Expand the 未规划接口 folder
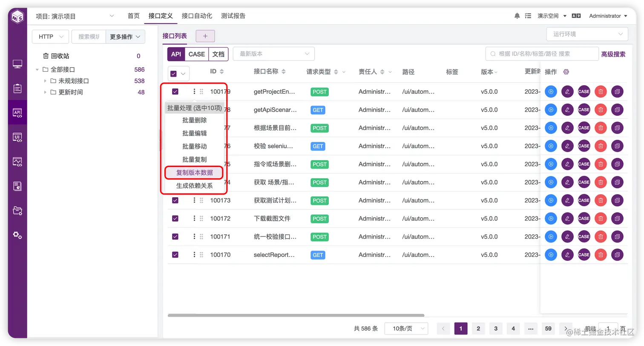 coord(45,81)
